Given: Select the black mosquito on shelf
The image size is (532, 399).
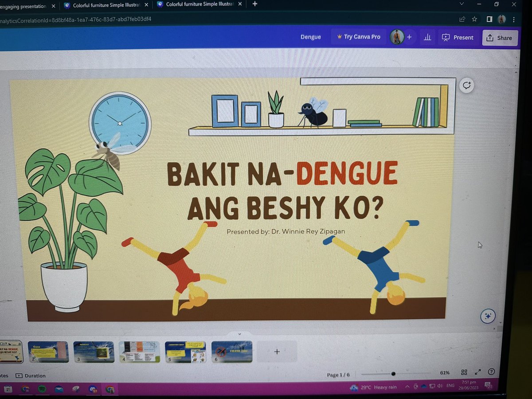Looking at the screenshot, I should pos(314,112).
